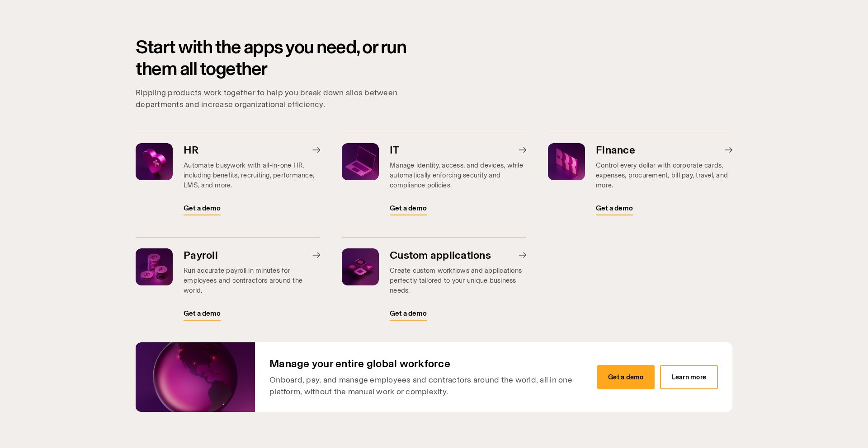Click the arrow beside Finance heading
Viewport: 868px width, 448px height.
pos(728,150)
